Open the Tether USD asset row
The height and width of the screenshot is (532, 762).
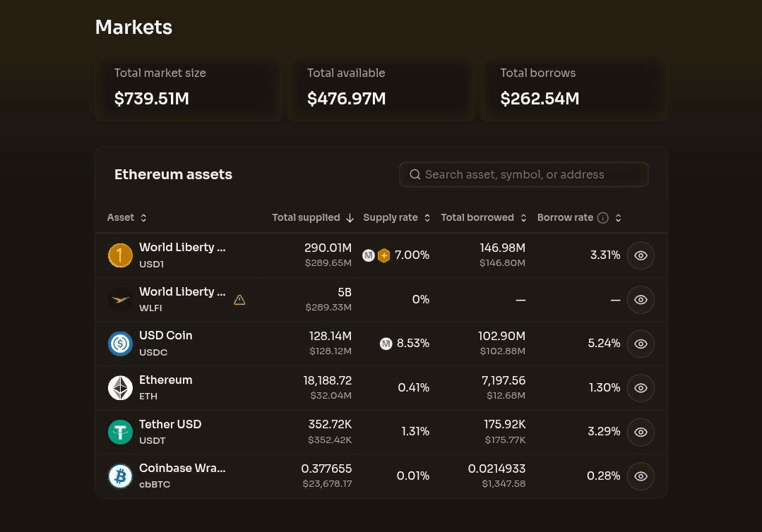click(x=381, y=432)
